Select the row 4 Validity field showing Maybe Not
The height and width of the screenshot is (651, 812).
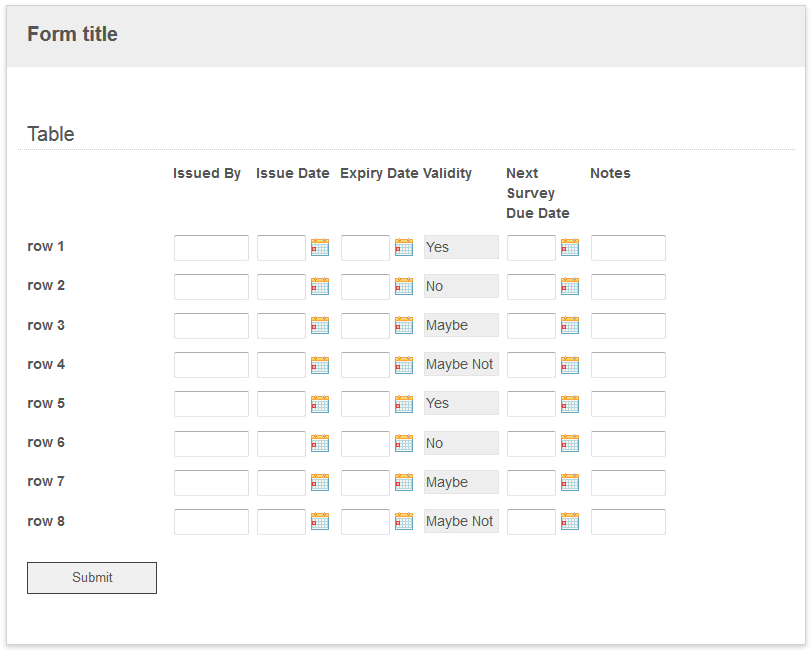[461, 364]
